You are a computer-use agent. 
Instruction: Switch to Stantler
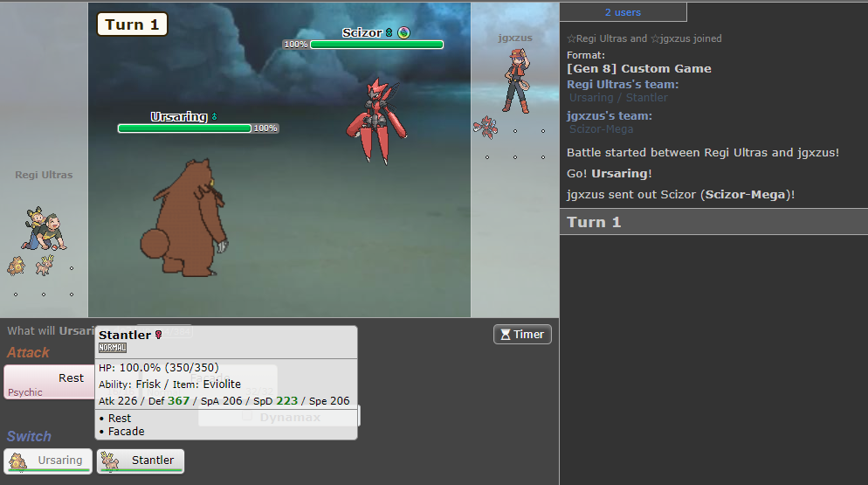click(x=141, y=461)
